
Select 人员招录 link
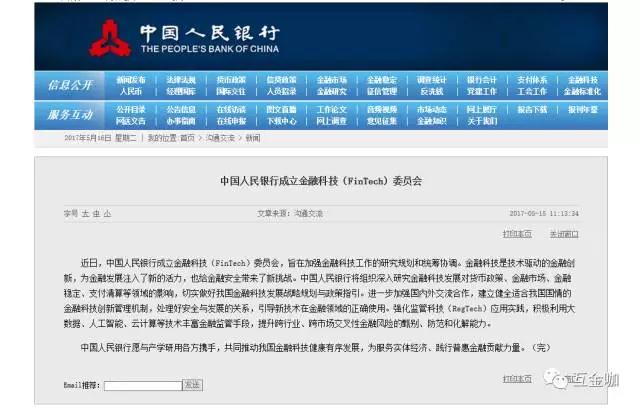[x=281, y=92]
